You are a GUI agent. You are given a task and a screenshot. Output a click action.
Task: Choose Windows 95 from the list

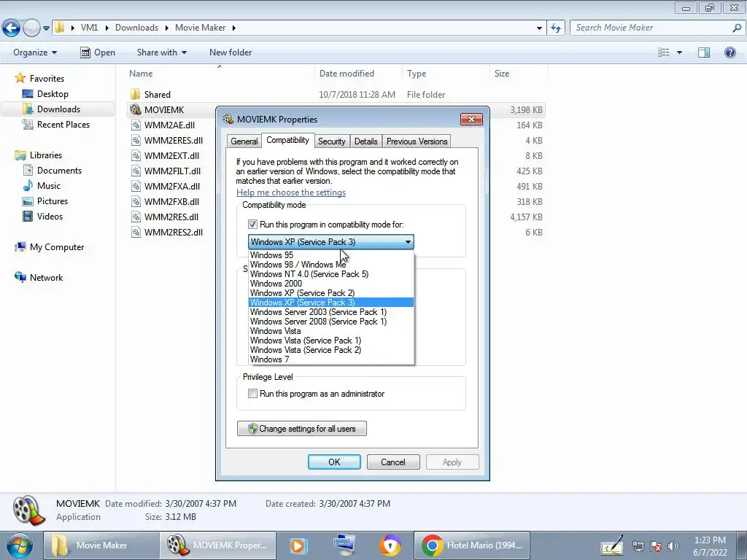[x=332, y=255]
